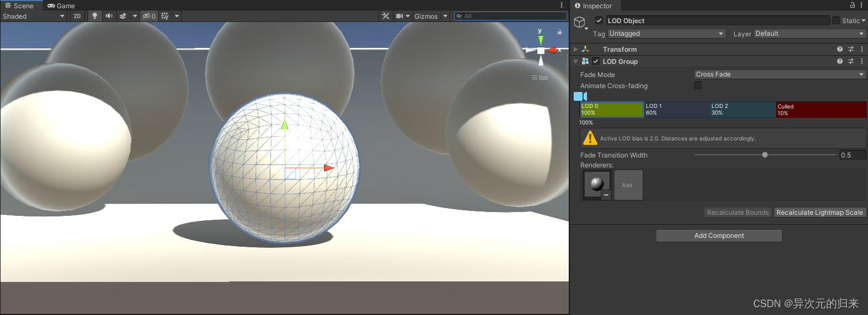Open the Tag dropdown showing Untagged
The image size is (868, 315).
(x=667, y=34)
